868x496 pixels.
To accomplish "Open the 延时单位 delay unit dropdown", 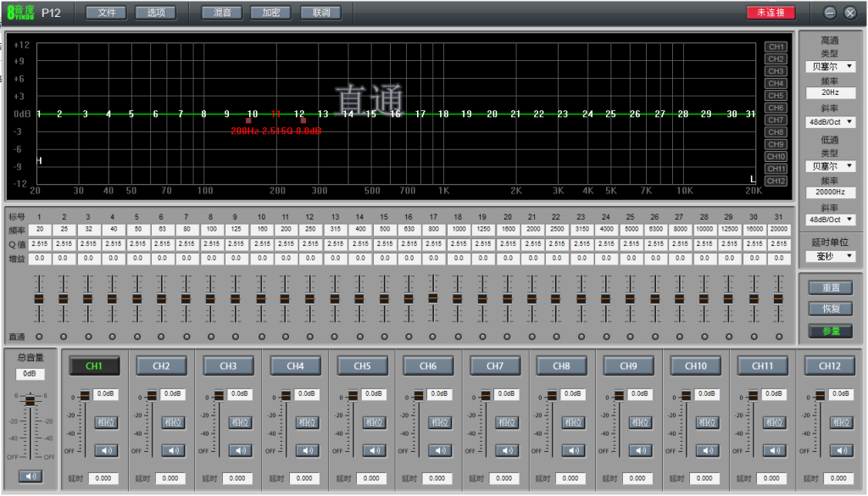I will [x=831, y=256].
